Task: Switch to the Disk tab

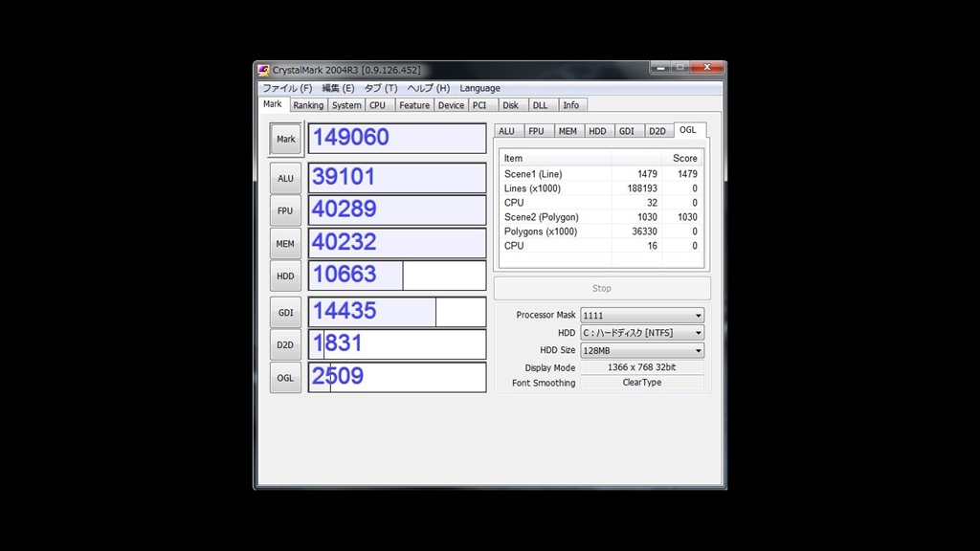Action: [x=511, y=105]
